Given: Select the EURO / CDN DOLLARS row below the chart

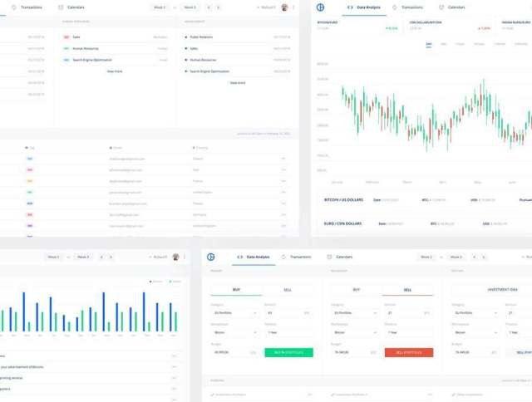Looking at the screenshot, I should pyautogui.click(x=424, y=223).
